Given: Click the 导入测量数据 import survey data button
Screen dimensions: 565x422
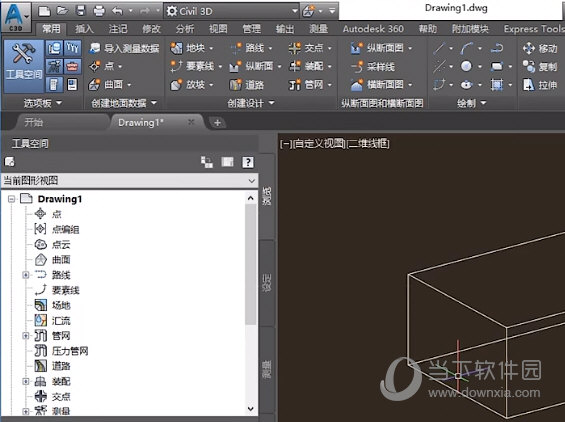Looking at the screenshot, I should pos(124,48).
